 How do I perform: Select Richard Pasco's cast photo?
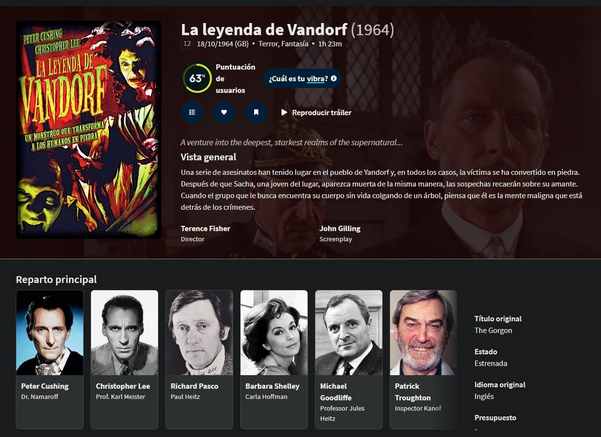(199, 332)
